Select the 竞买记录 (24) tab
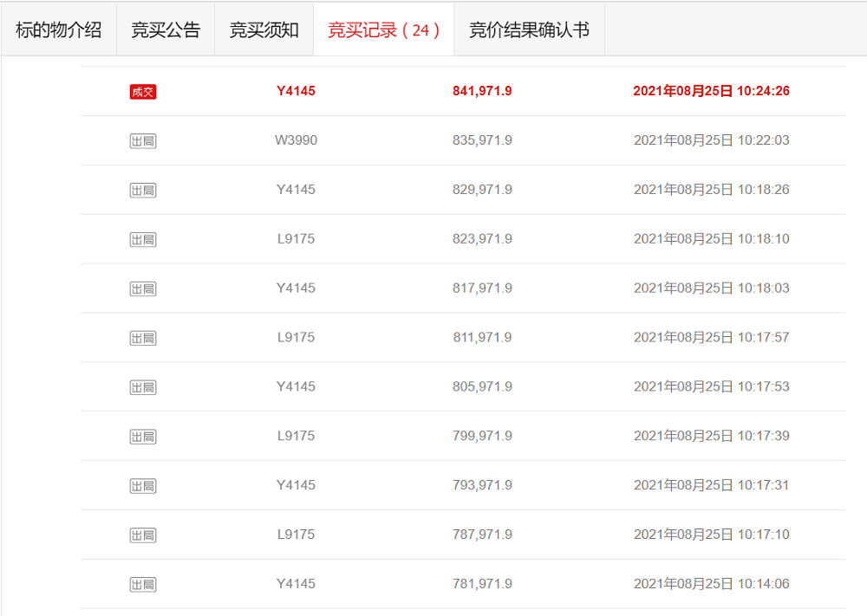The width and height of the screenshot is (867, 616). [384, 29]
